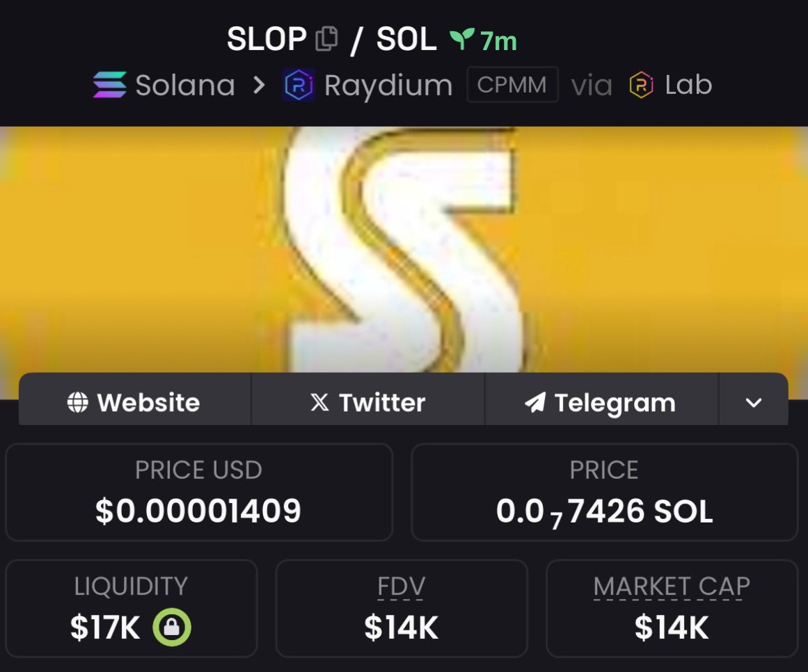Click the green sprout pair age icon
Viewport: 808px width, 672px height.
[461, 40]
